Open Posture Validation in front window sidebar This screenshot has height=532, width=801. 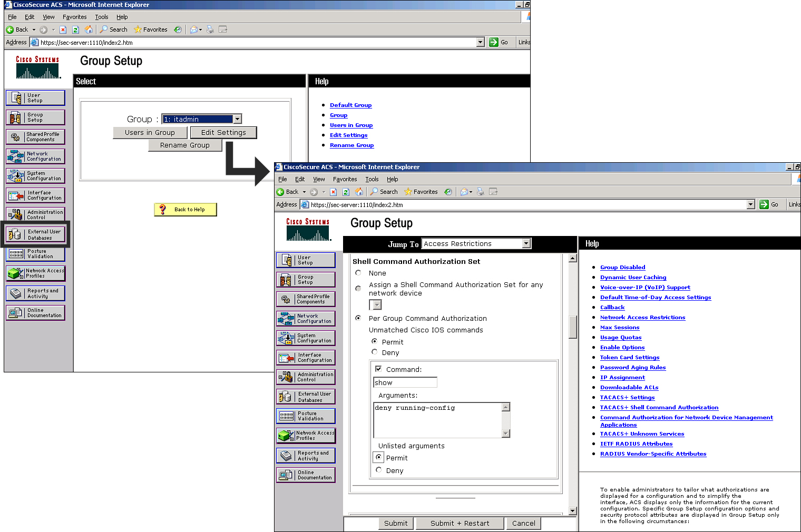[x=306, y=416]
